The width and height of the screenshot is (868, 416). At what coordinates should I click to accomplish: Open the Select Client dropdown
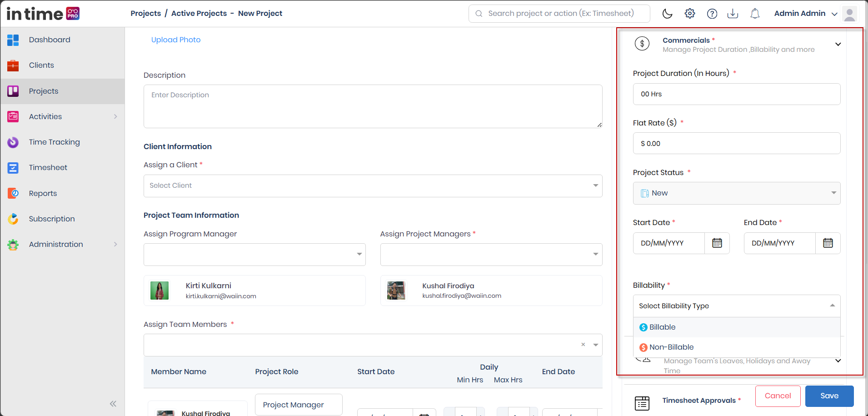click(373, 186)
